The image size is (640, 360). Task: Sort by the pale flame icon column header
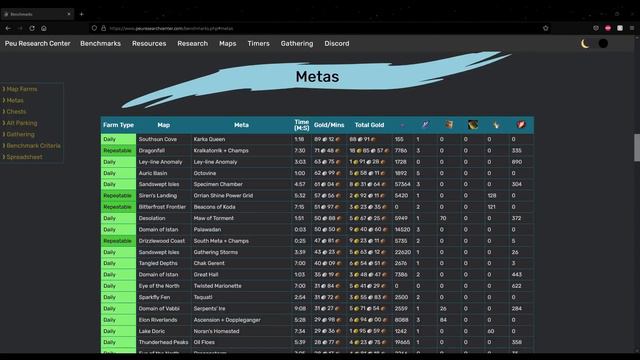[496, 125]
